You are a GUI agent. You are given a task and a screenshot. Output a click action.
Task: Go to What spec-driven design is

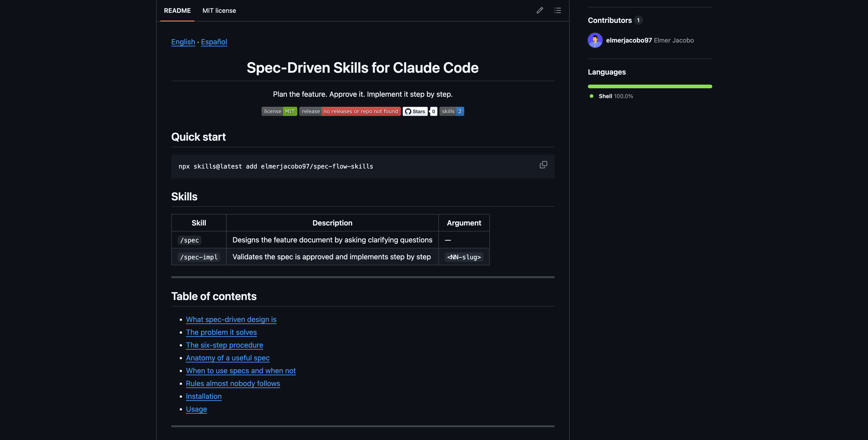pos(231,319)
